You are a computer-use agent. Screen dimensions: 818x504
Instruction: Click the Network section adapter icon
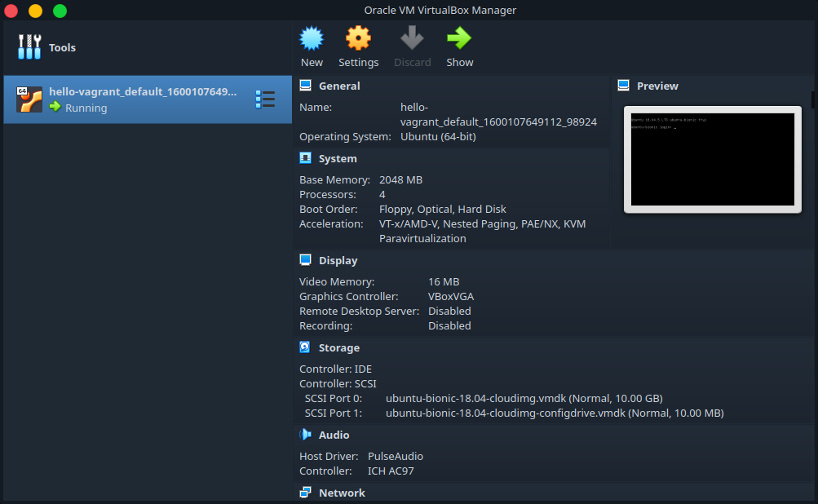306,492
